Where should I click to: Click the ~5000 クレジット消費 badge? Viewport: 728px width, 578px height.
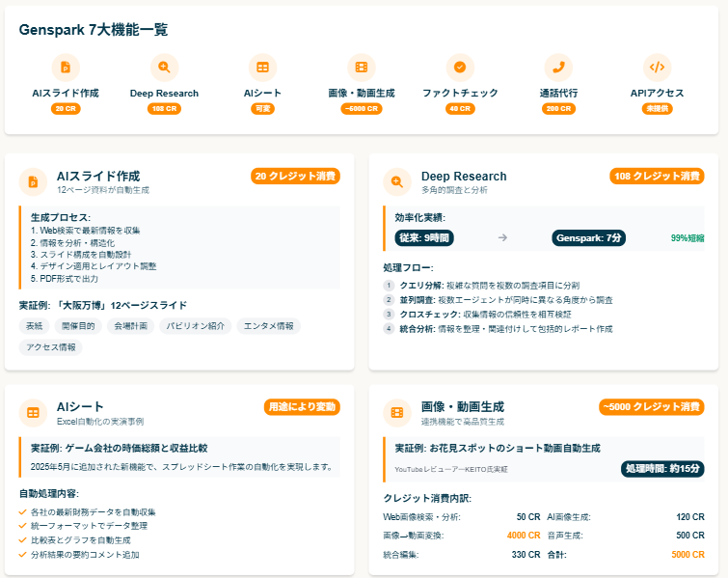point(652,407)
